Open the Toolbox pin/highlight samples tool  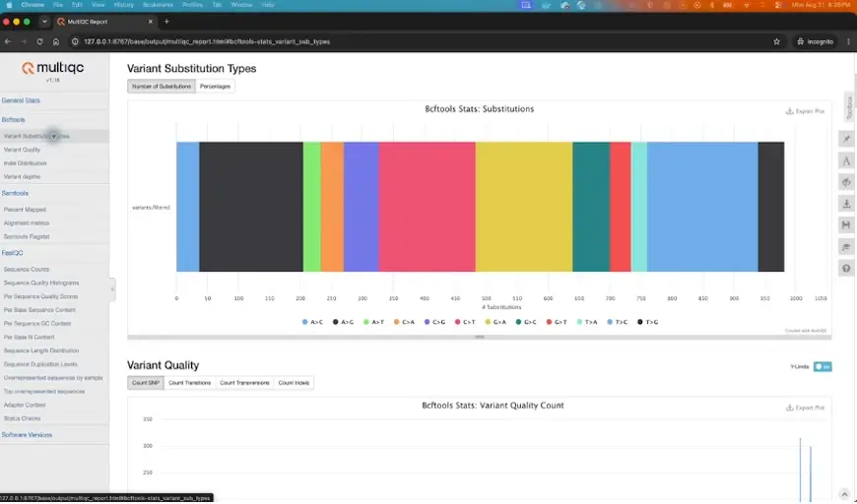click(x=846, y=139)
